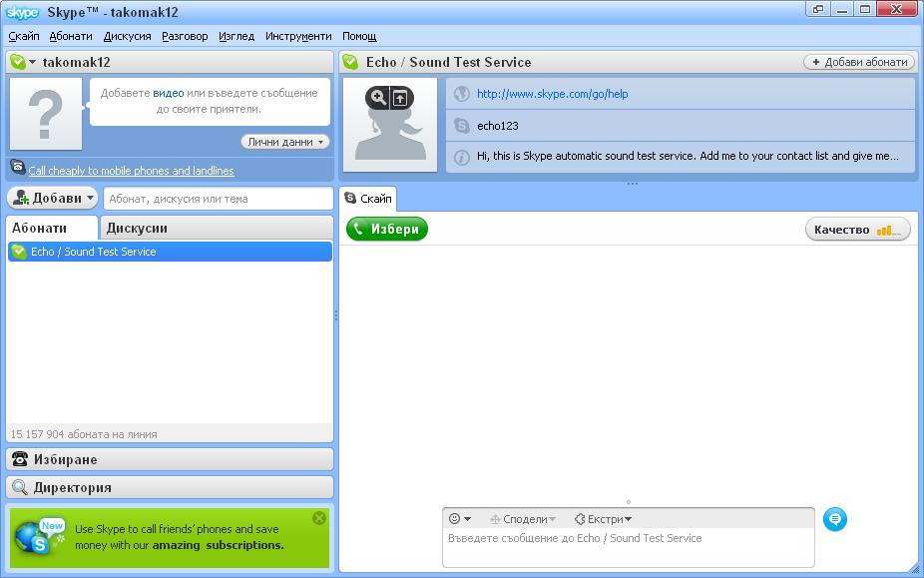Click the globe icon next to help link
924x578 pixels.
pyautogui.click(x=461, y=93)
